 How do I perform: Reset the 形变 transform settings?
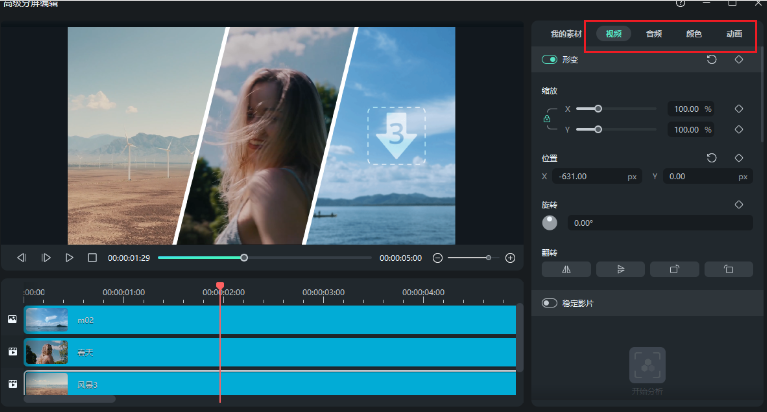coord(711,60)
